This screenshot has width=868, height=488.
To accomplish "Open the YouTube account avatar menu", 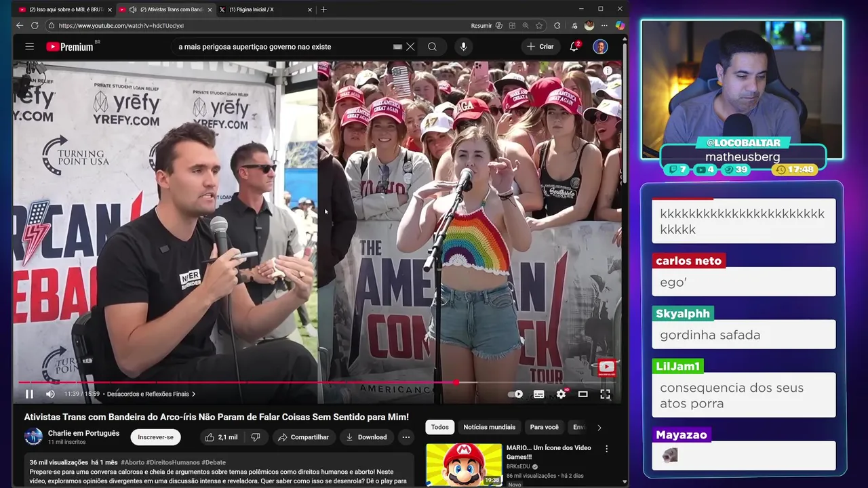I will click(600, 47).
